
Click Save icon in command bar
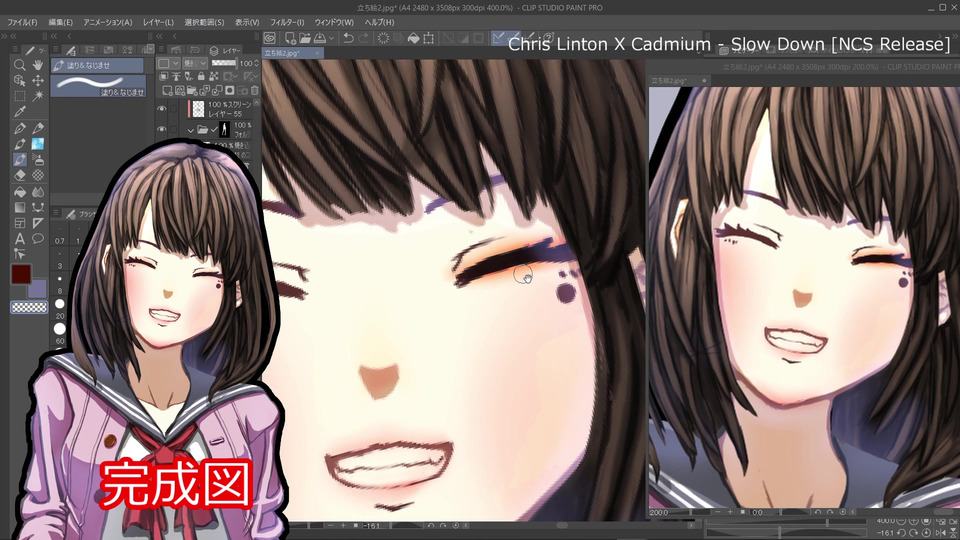(x=320, y=38)
